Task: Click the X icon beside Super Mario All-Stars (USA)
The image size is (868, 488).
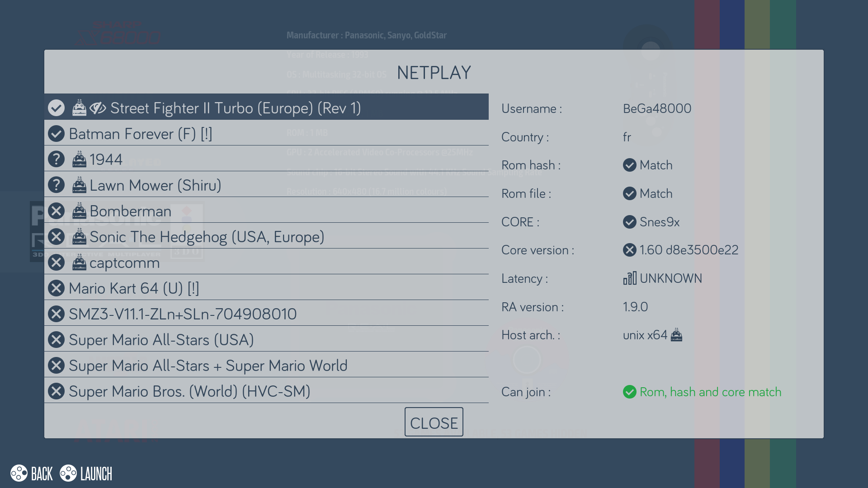Action: pos(56,340)
